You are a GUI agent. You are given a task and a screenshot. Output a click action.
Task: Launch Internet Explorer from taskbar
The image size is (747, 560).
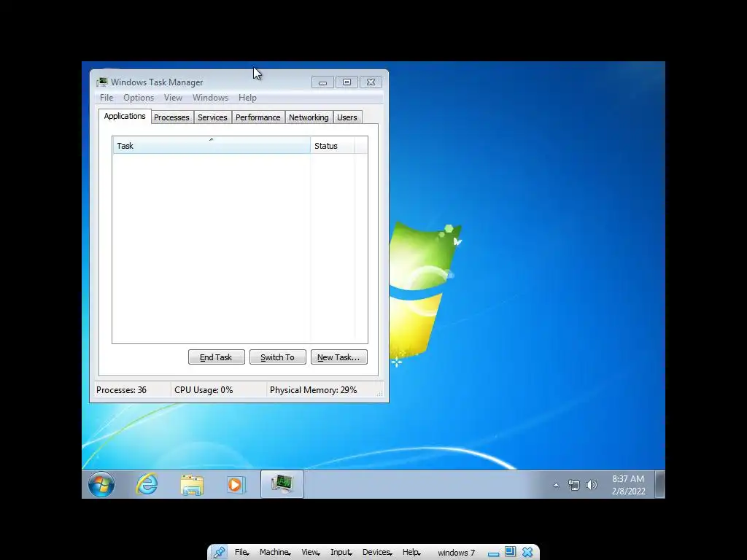(147, 484)
